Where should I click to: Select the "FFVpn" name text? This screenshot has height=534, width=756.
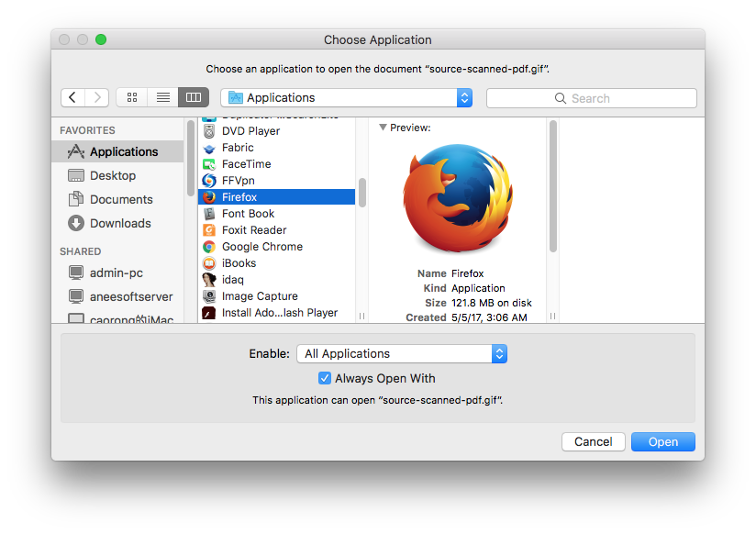239,181
